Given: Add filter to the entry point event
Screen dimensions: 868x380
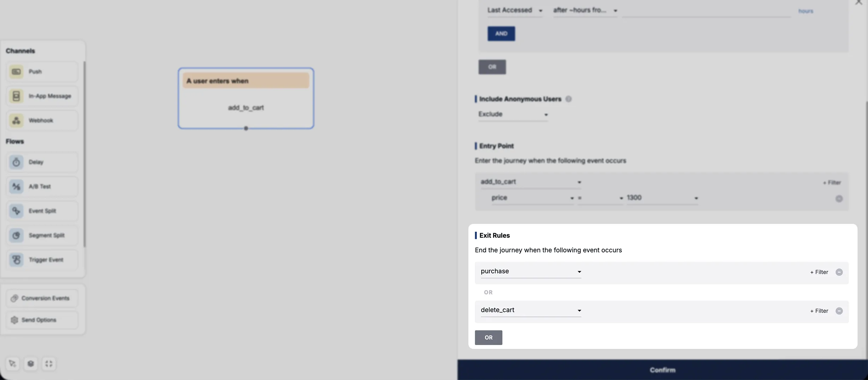Looking at the screenshot, I should tap(832, 183).
